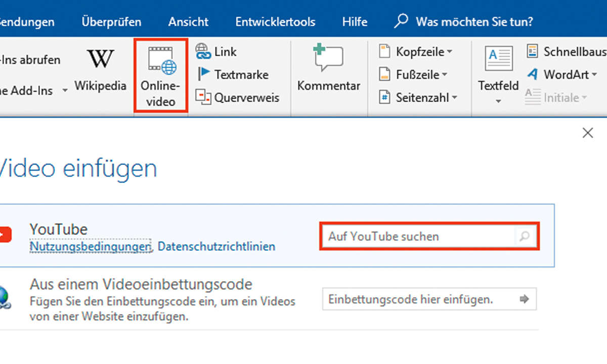Screen dimensions: 607x364
Task: Click the magnifier icon beside 'Was möchten Sie tun?'
Action: pos(402,21)
